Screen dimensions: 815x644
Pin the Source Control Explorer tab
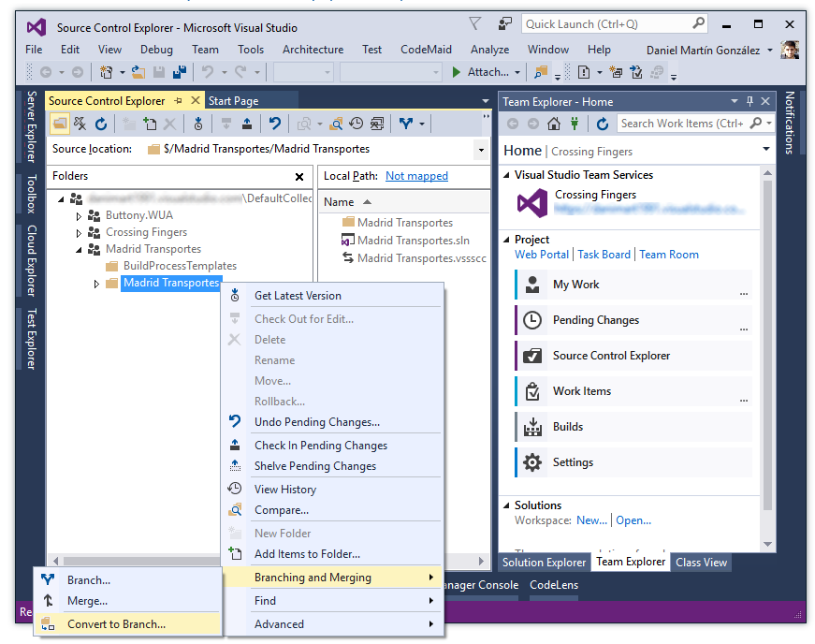(179, 101)
